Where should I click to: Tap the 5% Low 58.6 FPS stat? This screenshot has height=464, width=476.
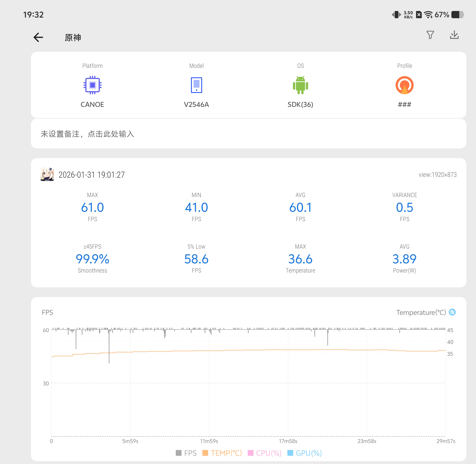coord(196,259)
